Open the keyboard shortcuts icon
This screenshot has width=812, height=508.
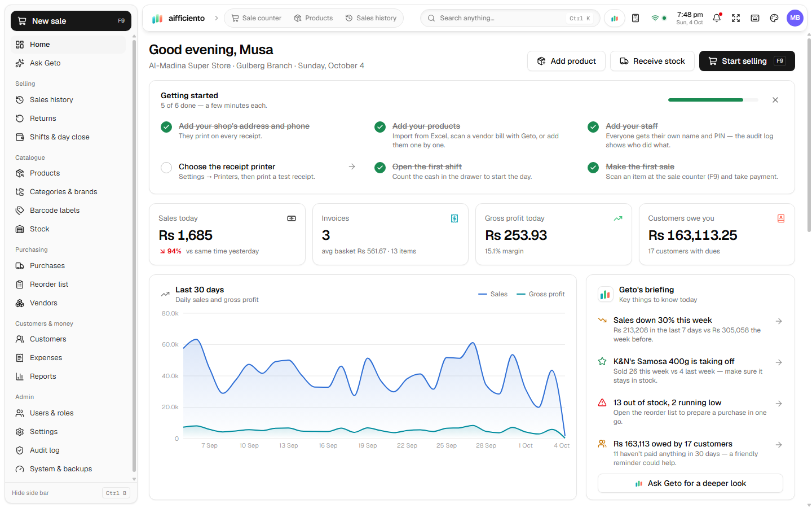[x=755, y=18]
